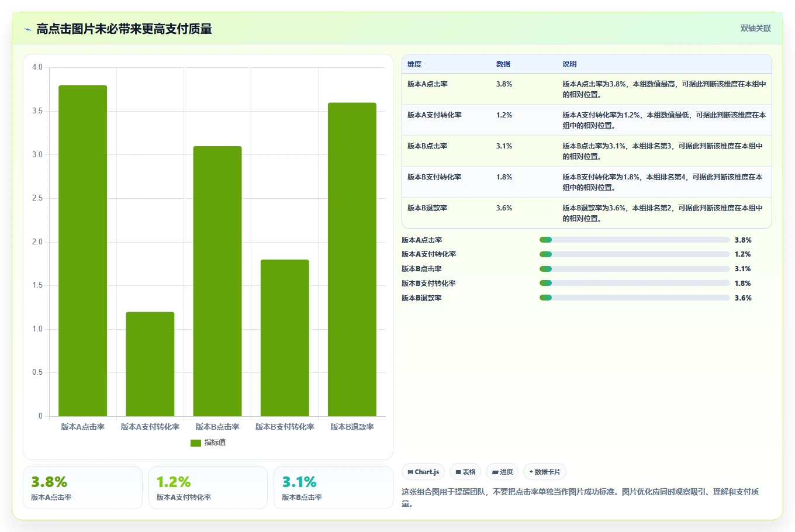The height and width of the screenshot is (532, 795).
Task: Click the summary paragraph starting 这张组合图
Action: tap(580, 498)
